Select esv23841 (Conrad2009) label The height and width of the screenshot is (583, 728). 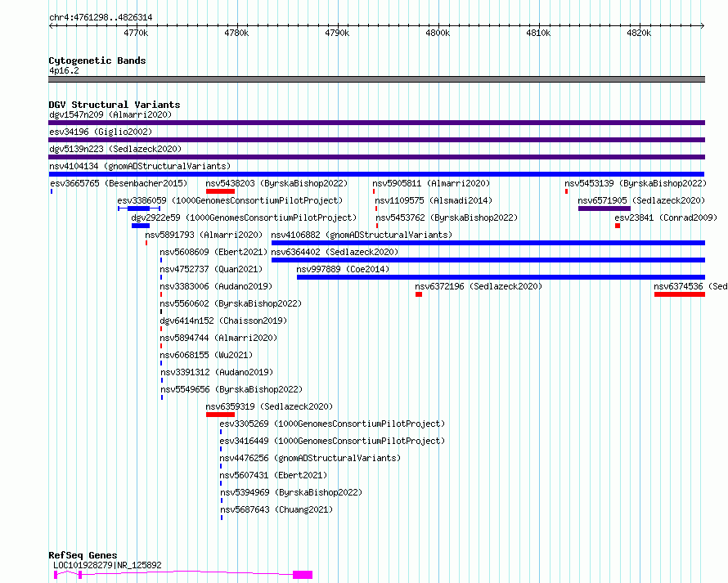tap(666, 218)
